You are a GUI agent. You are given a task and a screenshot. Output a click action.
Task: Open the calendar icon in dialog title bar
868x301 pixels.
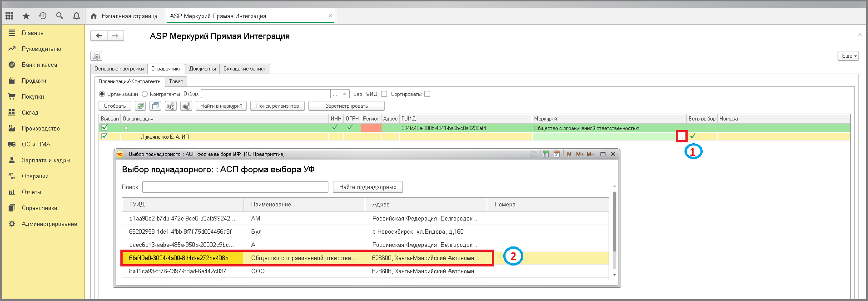(x=556, y=154)
